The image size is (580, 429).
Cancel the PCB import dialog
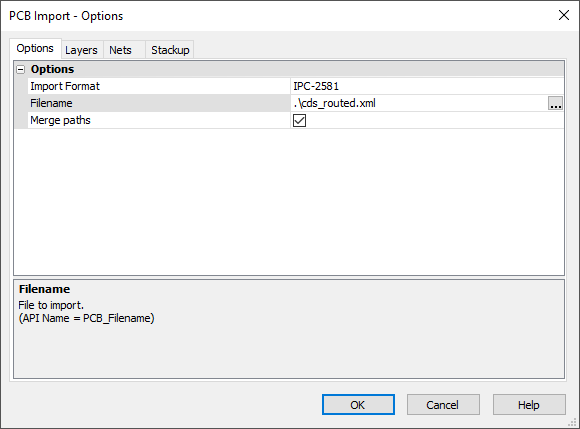443,405
